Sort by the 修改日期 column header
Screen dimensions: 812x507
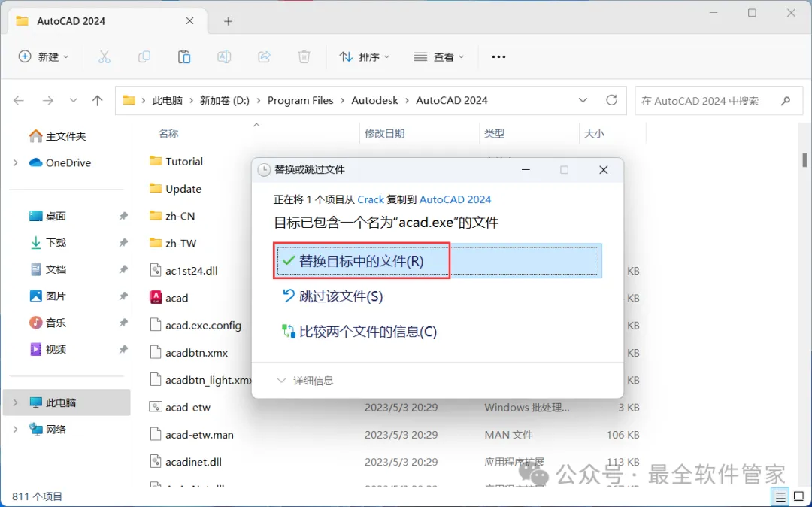point(385,134)
